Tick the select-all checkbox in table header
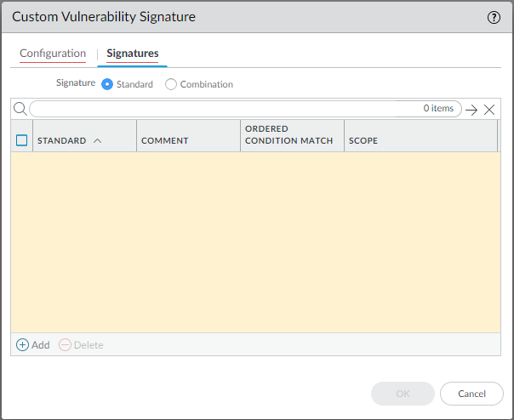The height and width of the screenshot is (420, 514). tap(22, 140)
